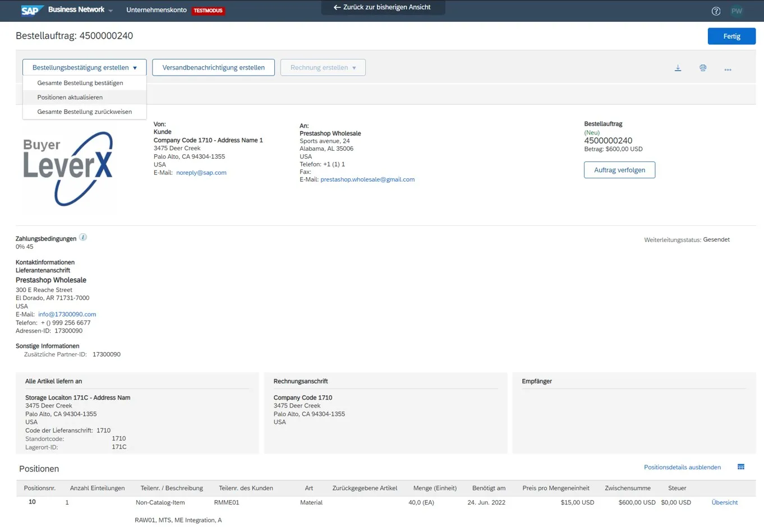764x532 pixels.
Task: Click the Benötigt am column header
Action: [x=489, y=488]
